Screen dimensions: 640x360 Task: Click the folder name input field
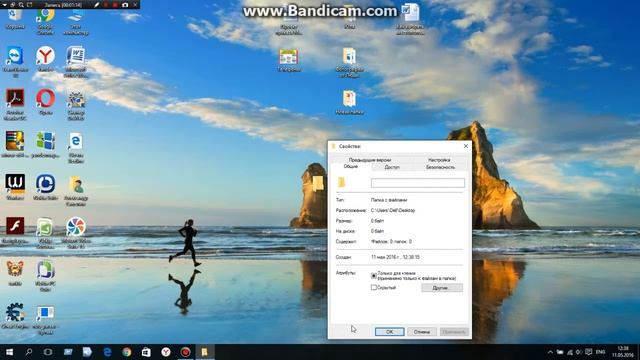418,183
